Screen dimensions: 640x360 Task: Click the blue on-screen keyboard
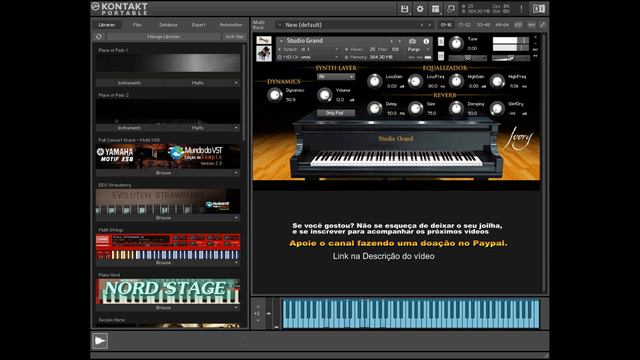coord(411,313)
